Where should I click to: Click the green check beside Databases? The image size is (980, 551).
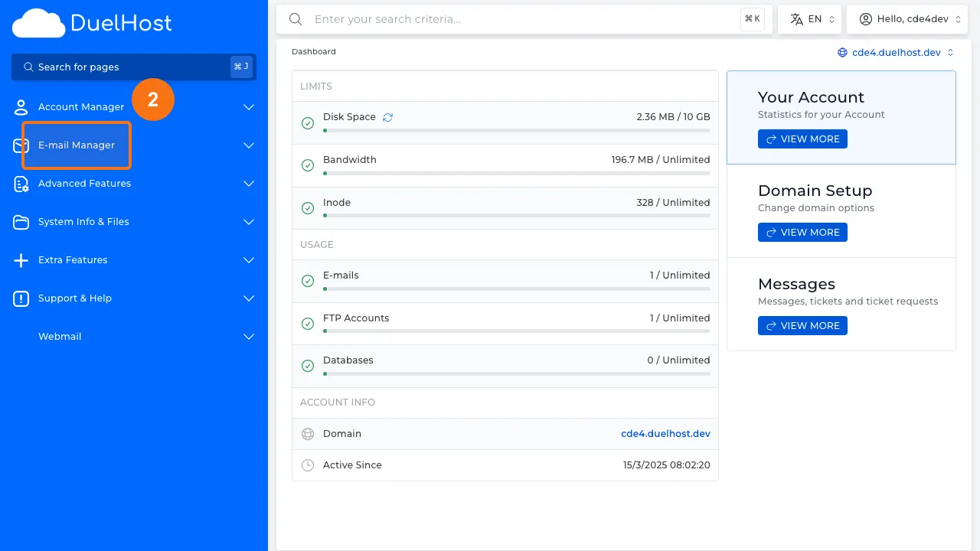[308, 366]
